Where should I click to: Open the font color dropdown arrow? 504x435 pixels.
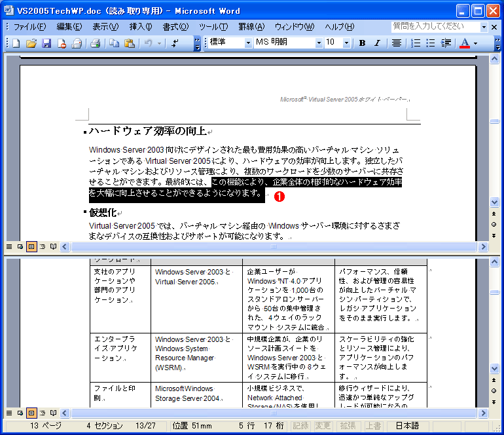[x=475, y=43]
